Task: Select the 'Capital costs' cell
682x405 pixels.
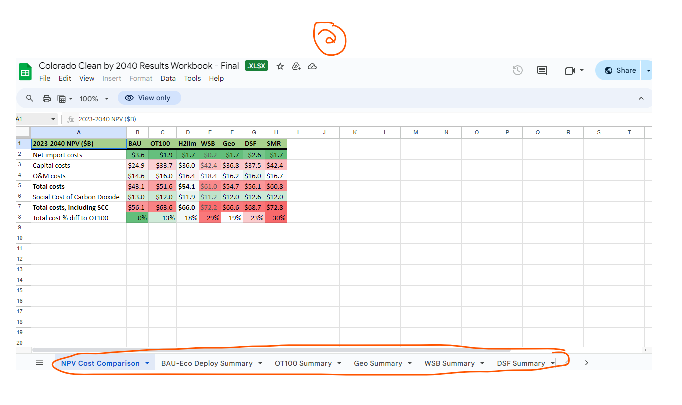Action: [x=78, y=165]
